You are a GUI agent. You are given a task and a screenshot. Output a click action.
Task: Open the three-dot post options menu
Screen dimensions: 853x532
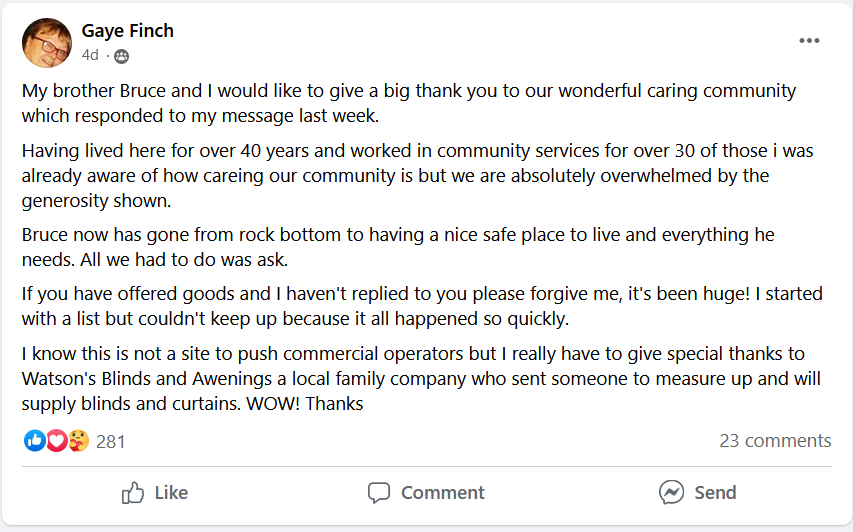pyautogui.click(x=809, y=41)
